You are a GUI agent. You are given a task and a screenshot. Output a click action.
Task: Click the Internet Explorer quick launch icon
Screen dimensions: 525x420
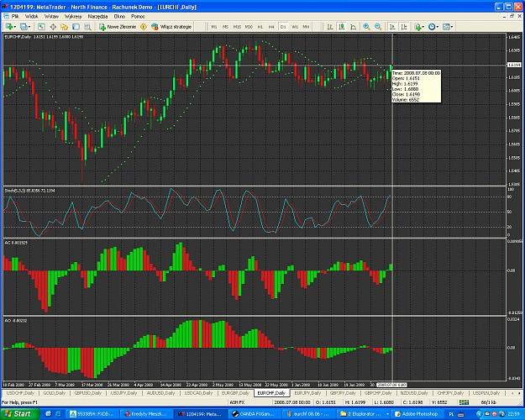(58, 414)
